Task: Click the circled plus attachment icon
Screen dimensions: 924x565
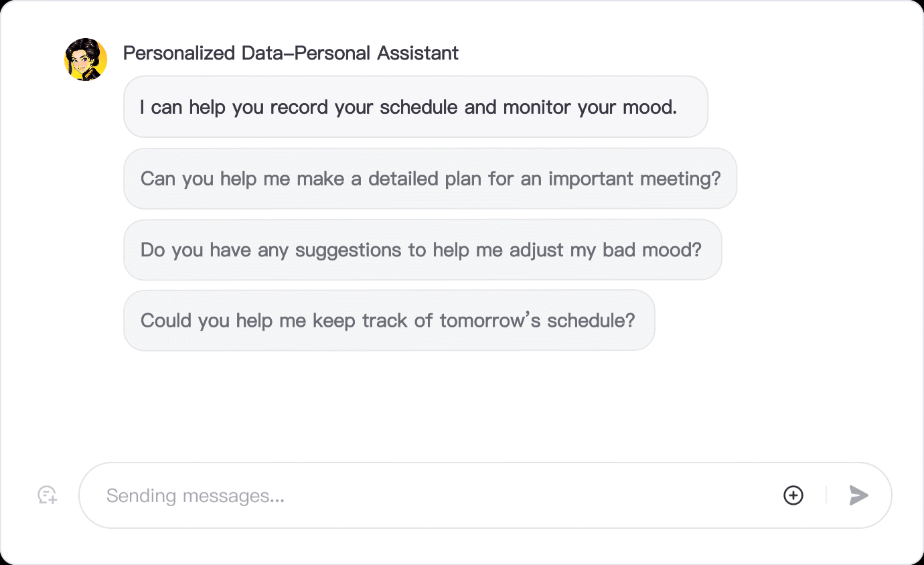Action: 793,495
